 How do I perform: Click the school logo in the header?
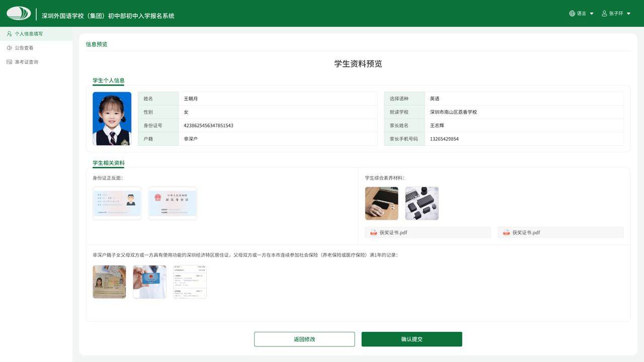(19, 13)
